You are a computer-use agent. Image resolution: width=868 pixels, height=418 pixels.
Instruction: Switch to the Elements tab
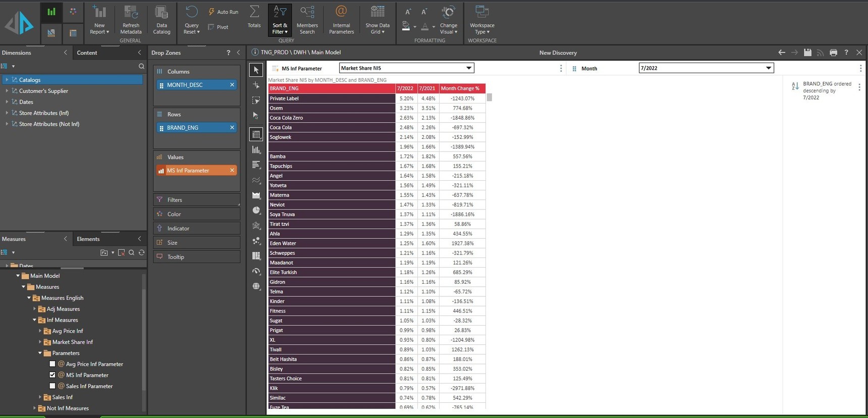88,239
